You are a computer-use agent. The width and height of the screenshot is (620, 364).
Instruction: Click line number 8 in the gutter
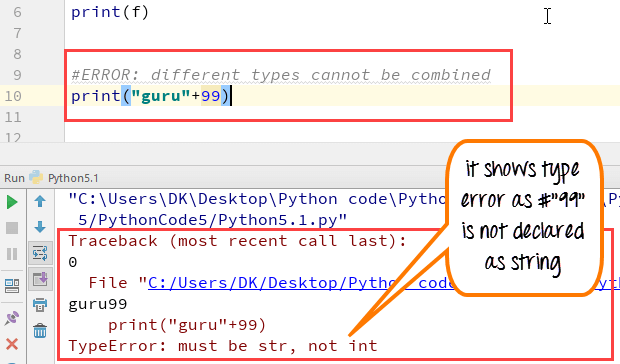click(17, 54)
